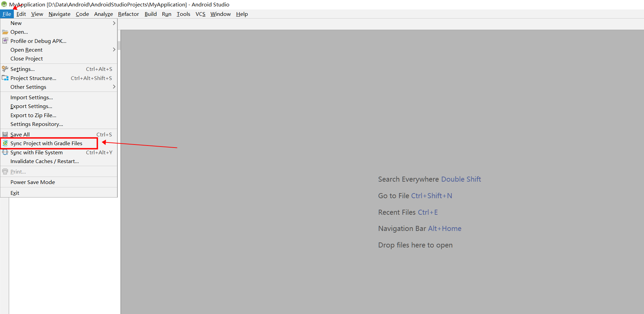Select Open... menu entry

coord(59,32)
